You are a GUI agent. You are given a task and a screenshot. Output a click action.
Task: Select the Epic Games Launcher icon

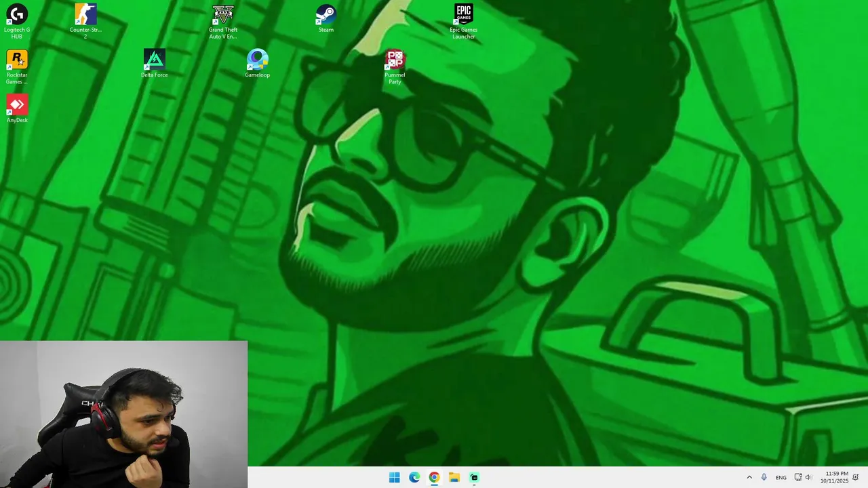[464, 21]
